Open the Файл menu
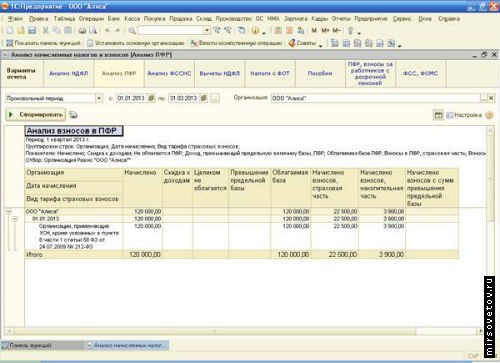 tap(15, 19)
